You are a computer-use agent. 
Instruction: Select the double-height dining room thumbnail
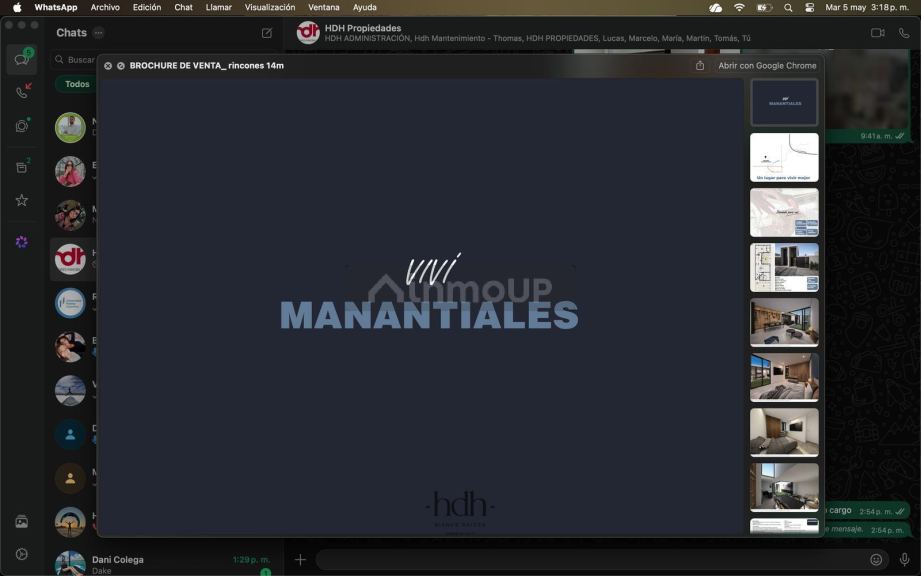pyautogui.click(x=784, y=487)
